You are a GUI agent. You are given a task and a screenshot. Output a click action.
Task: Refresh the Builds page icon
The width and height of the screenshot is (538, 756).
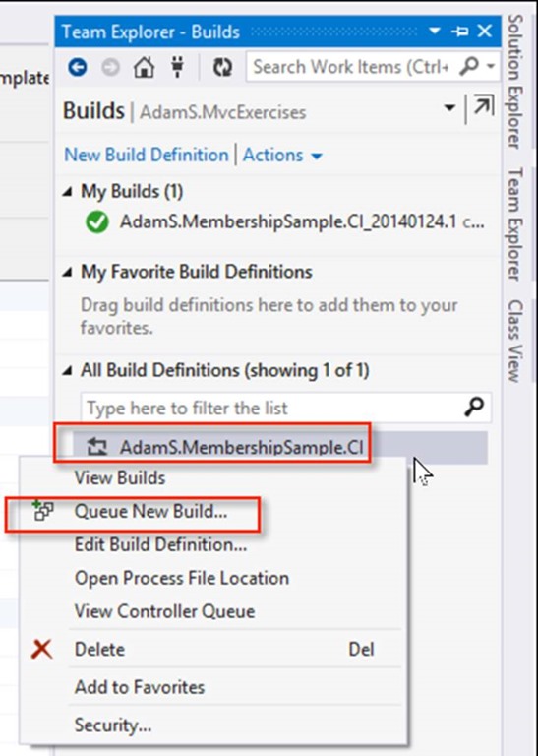(x=222, y=68)
